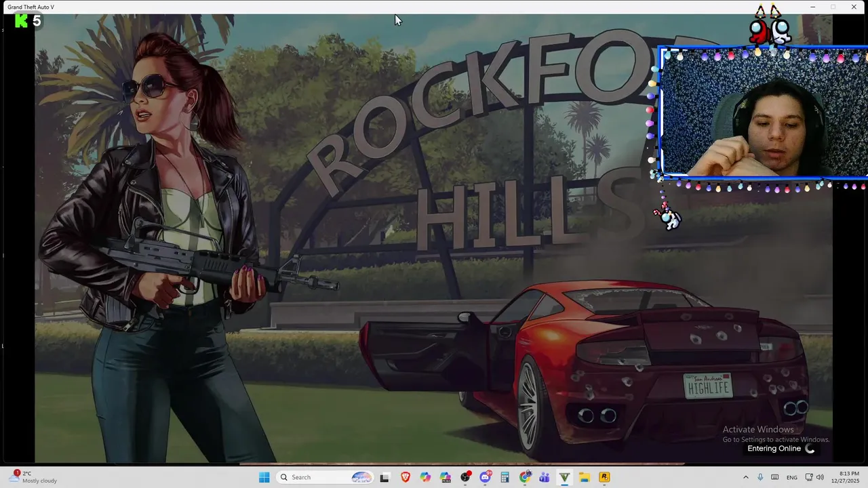This screenshot has width=868, height=488.
Task: Open ENG language switcher
Action: (791, 477)
